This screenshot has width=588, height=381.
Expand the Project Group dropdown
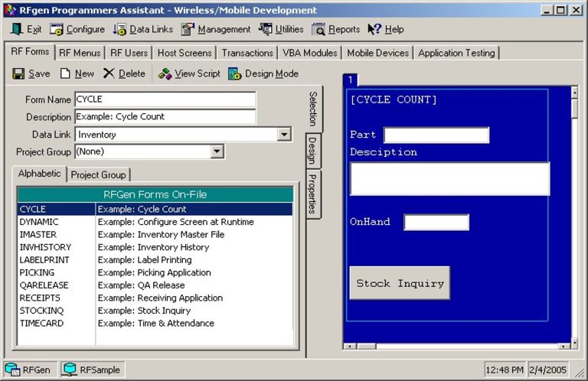tap(217, 151)
